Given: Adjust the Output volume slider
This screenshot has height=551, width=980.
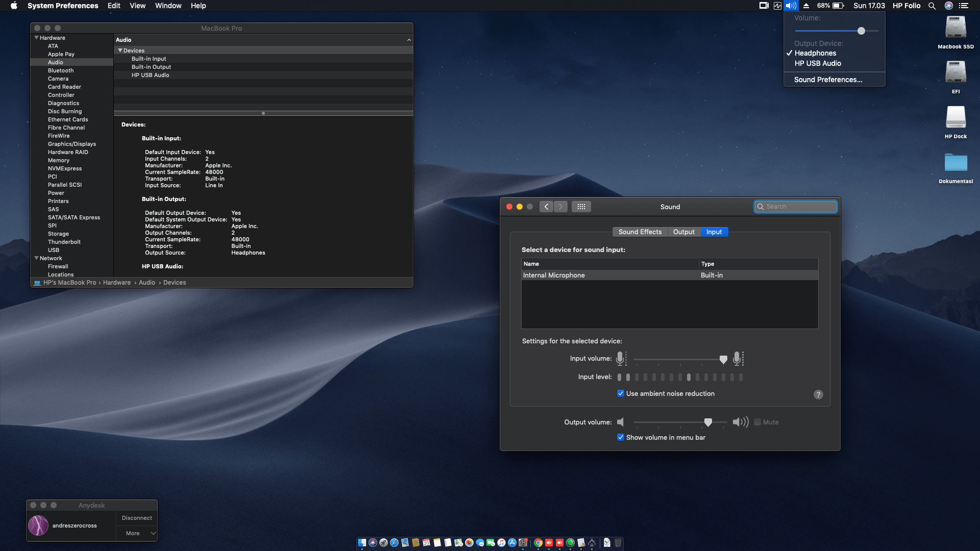Looking at the screenshot, I should 680,422.
